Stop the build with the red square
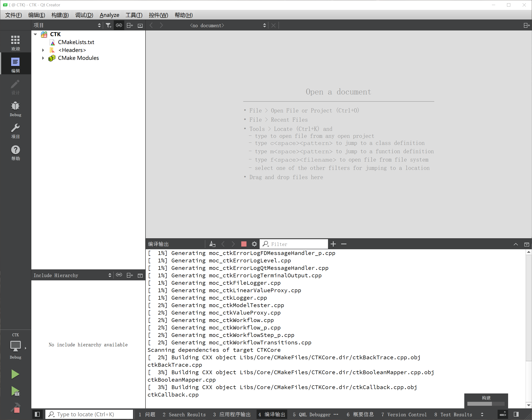Viewport: 532px width, 420px height. click(x=243, y=244)
